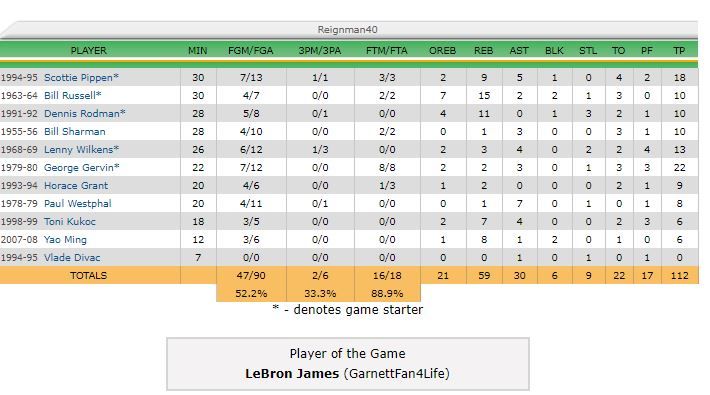Click the Reignman40 team title bar
This screenshot has width=710, height=395.
pos(348,29)
